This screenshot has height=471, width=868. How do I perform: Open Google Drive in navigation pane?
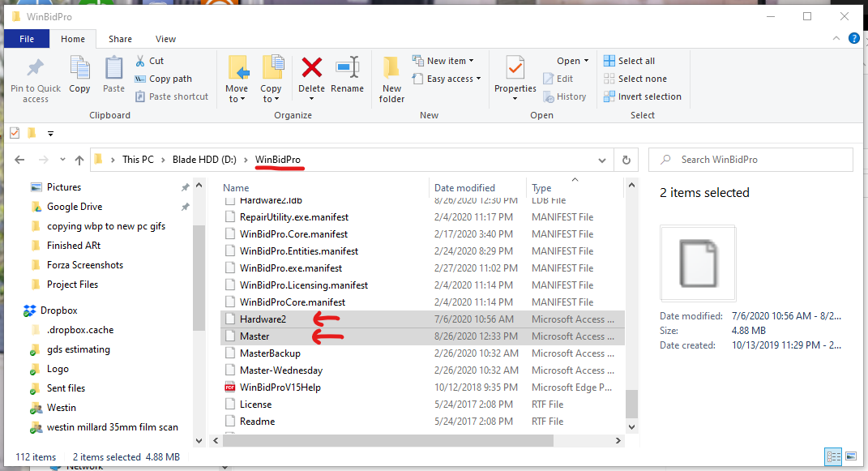tap(75, 207)
